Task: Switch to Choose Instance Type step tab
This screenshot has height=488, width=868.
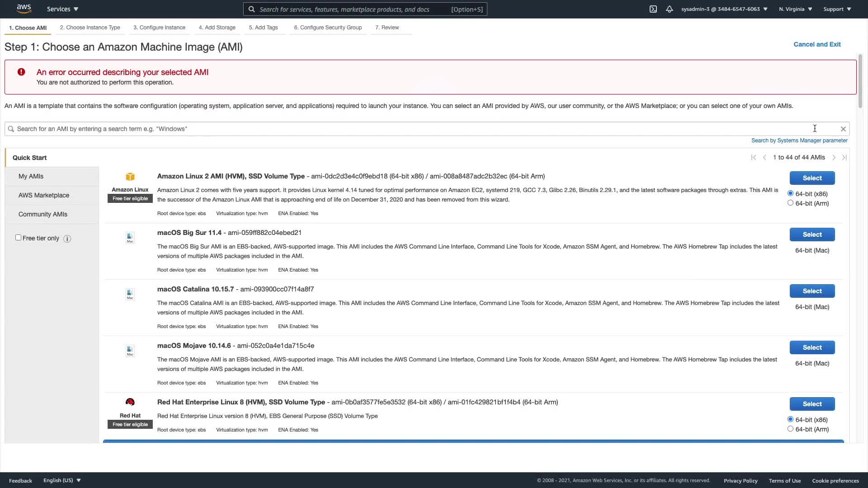Action: click(90, 28)
